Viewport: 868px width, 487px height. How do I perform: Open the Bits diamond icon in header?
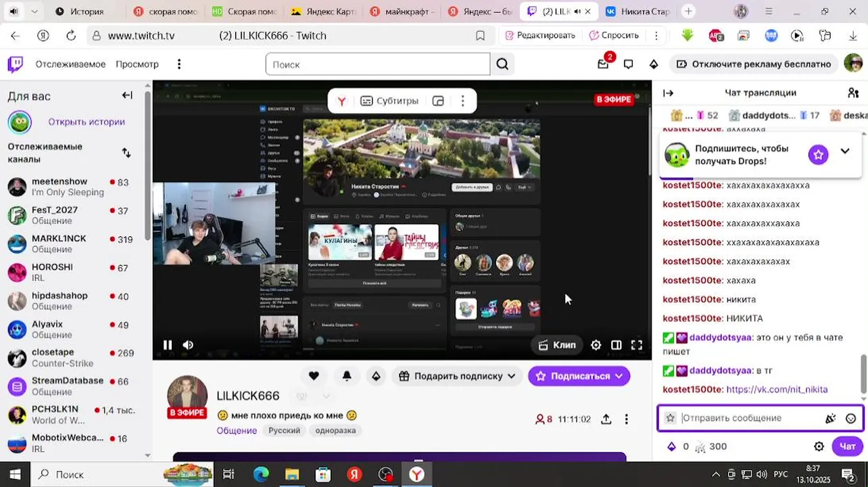653,64
